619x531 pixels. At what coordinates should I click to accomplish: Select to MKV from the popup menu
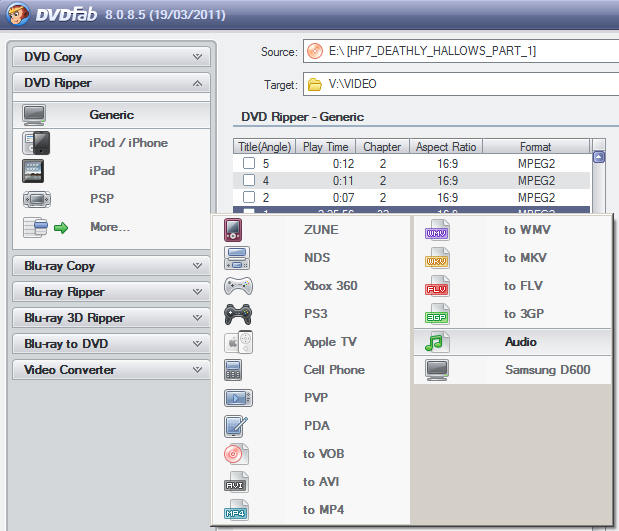coord(524,258)
